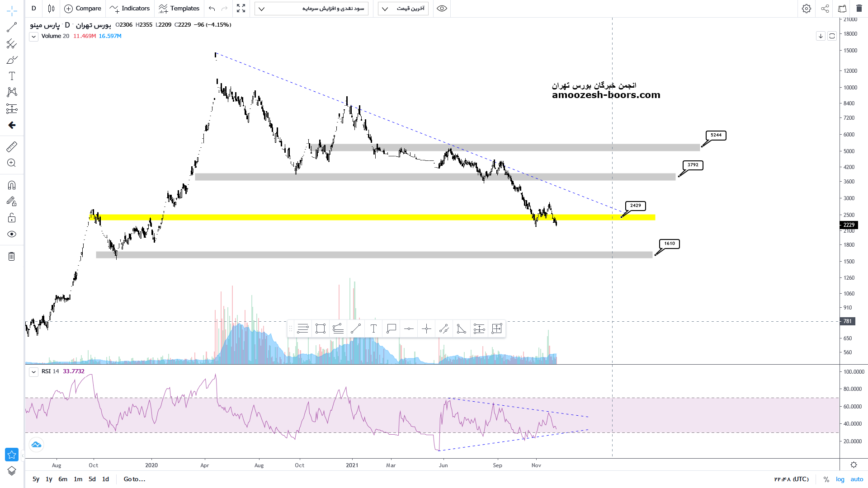Collapse the Volume indicator legend
Viewport: 868px width, 488px height.
click(33, 37)
